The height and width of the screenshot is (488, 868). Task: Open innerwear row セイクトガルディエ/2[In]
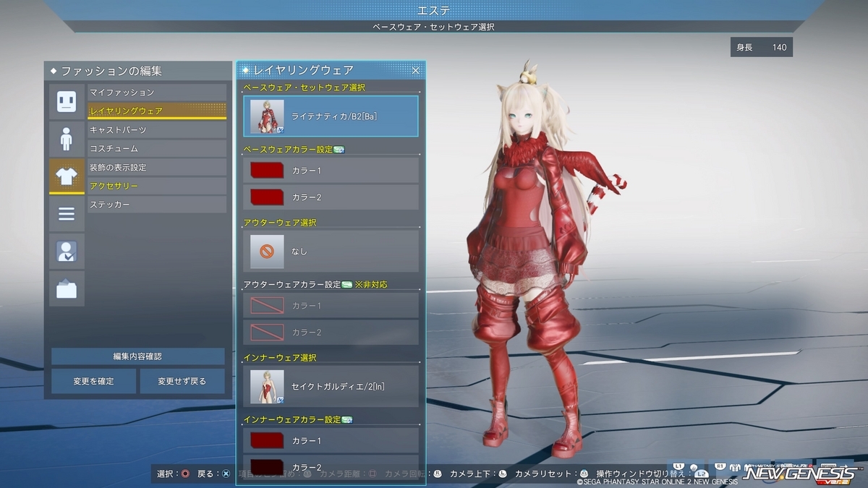(x=331, y=386)
